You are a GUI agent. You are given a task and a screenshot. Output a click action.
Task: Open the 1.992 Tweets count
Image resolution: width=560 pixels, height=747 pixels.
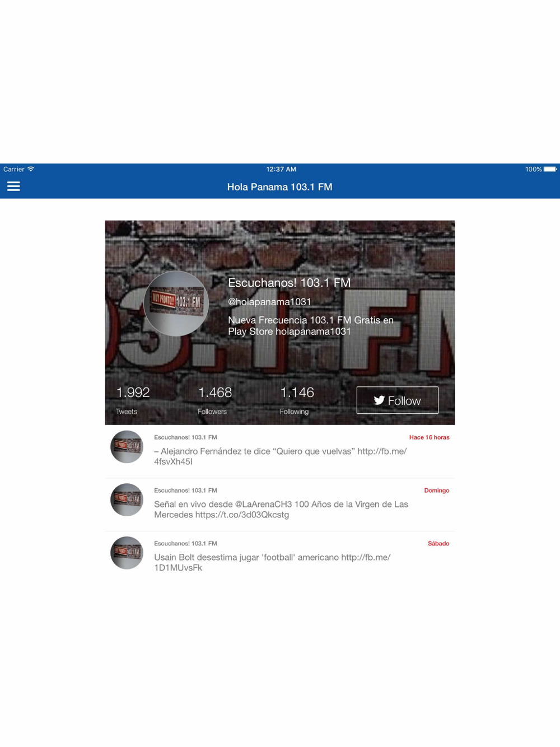click(x=133, y=400)
